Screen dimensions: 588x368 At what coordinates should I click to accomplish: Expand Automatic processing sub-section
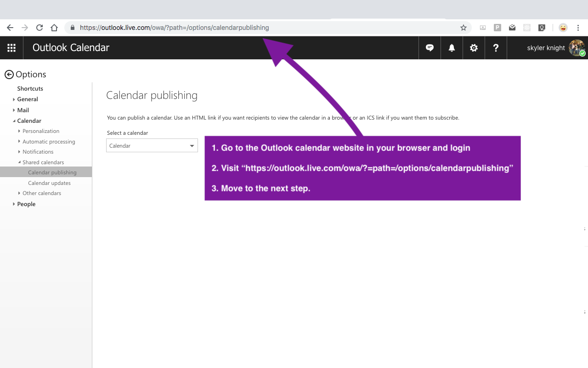pyautogui.click(x=19, y=142)
